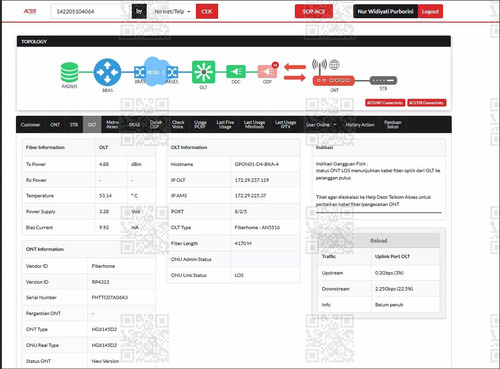Click the ACSIS logo

click(30, 11)
